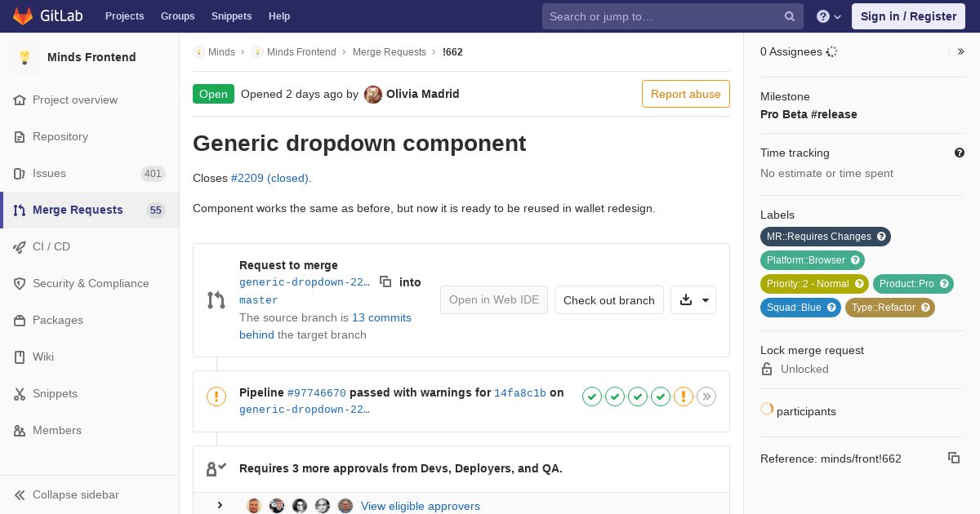Click help icon on MR::Requires Changes label
This screenshot has width=980, height=514.
click(x=881, y=237)
